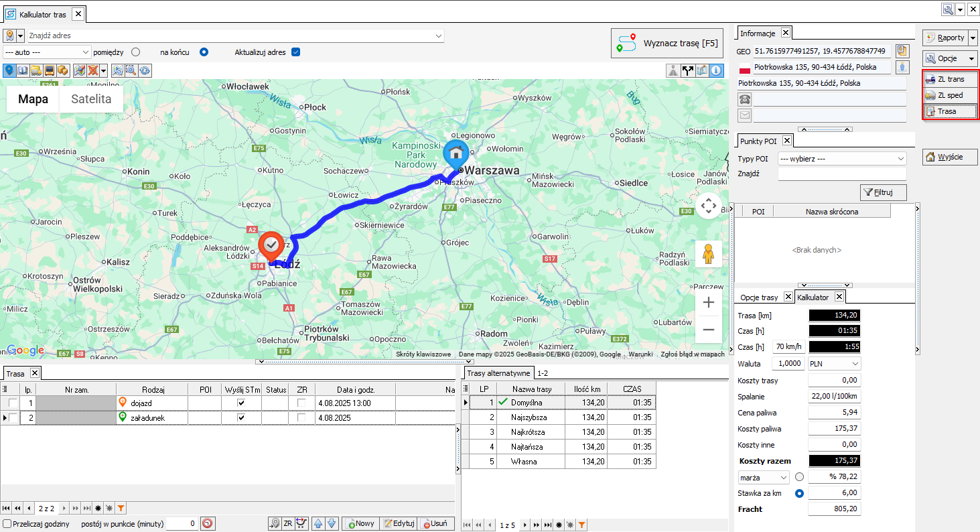Expand the PLN currency dropdown
Image resolution: width=980 pixels, height=532 pixels.
click(x=834, y=363)
